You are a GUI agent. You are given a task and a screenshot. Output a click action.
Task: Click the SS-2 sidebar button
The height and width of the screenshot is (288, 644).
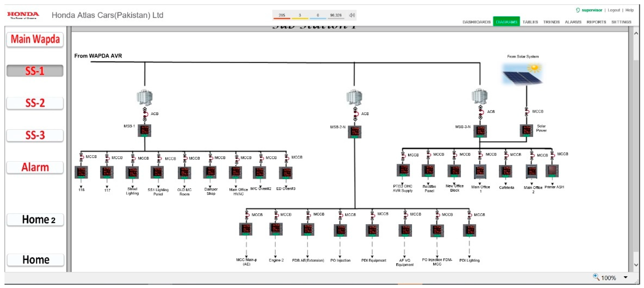pos(35,103)
